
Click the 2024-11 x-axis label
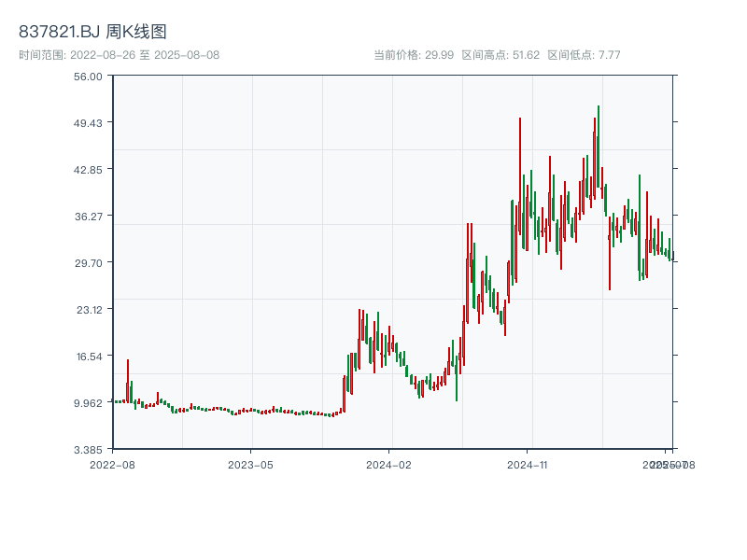point(527,465)
